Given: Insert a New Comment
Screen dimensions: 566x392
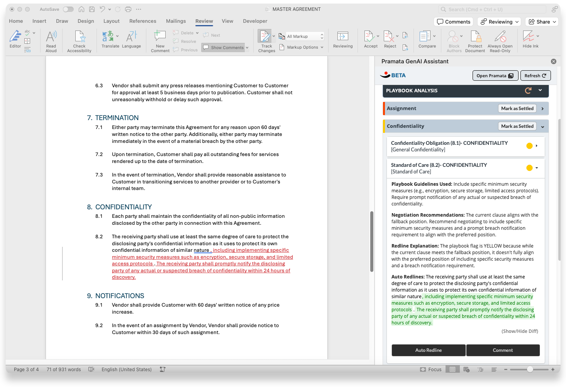Looking at the screenshot, I should [x=160, y=41].
